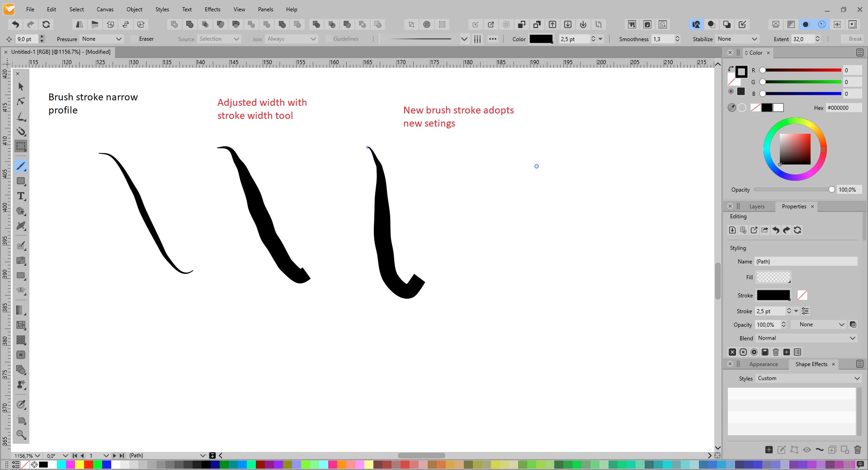Activate the arrow Selection tool
The image size is (868, 470).
[x=21, y=86]
